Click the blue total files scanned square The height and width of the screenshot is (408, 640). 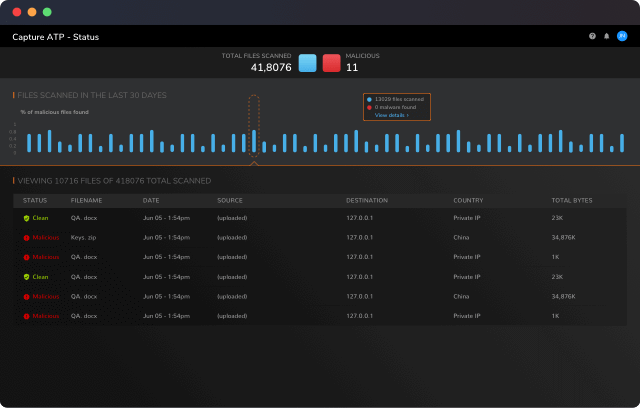pos(308,63)
